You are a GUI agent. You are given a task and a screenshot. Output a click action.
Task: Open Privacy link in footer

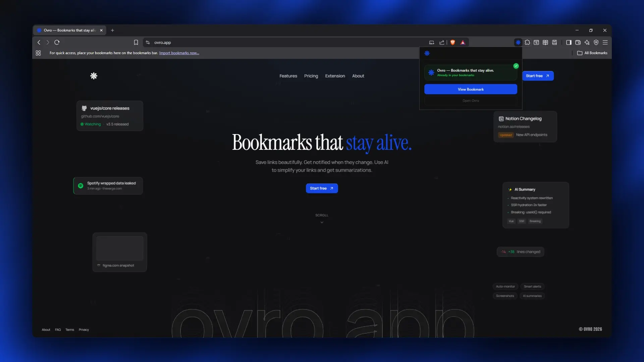point(84,330)
